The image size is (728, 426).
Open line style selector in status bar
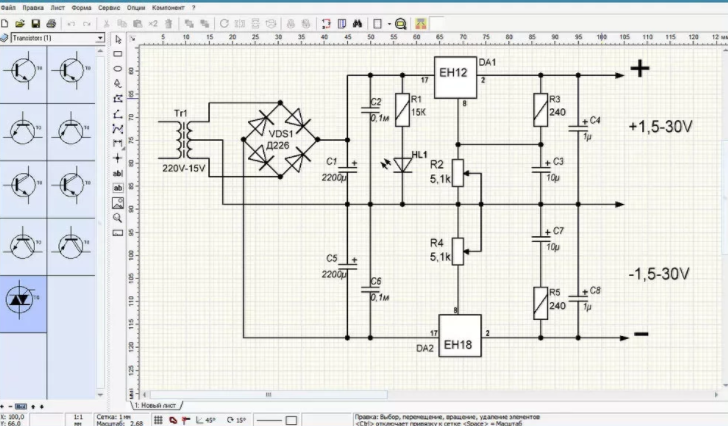(x=269, y=420)
